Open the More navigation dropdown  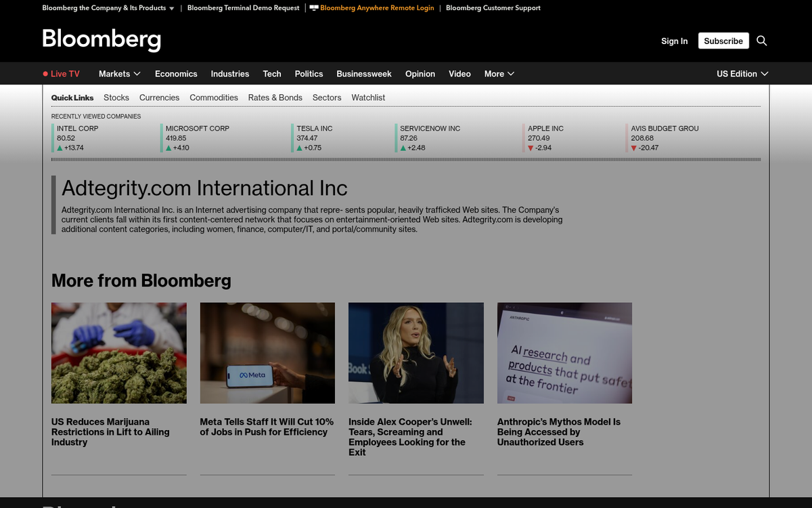click(x=499, y=74)
